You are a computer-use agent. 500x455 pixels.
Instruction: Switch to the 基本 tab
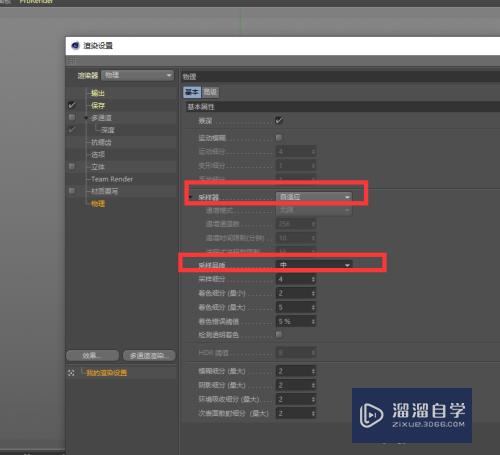point(192,92)
